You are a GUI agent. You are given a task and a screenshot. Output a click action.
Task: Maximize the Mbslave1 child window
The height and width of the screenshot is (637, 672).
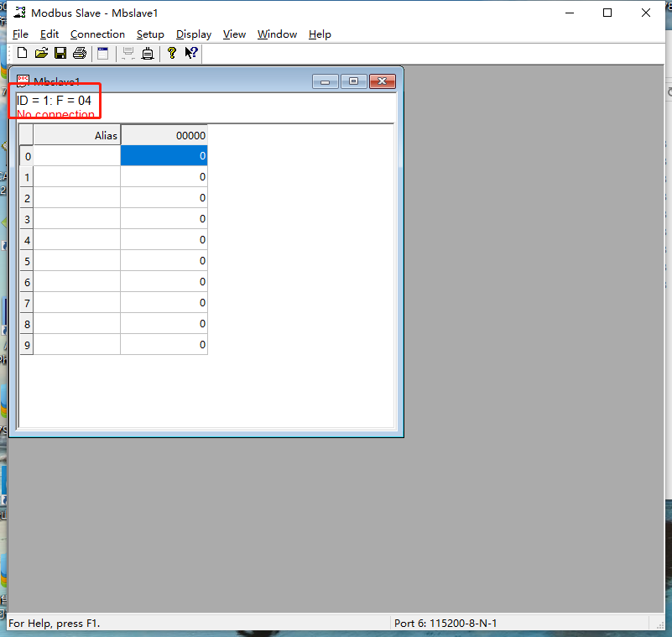353,81
